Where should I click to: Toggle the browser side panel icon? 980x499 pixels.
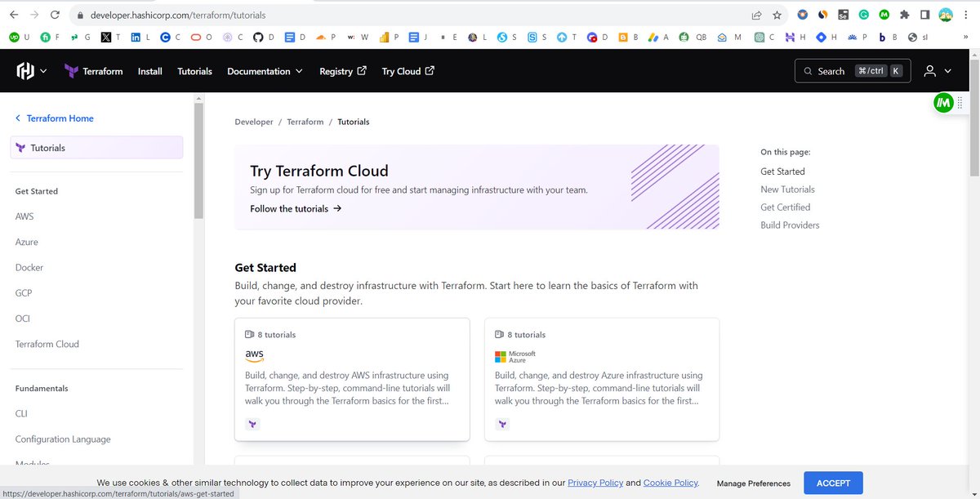tap(925, 15)
